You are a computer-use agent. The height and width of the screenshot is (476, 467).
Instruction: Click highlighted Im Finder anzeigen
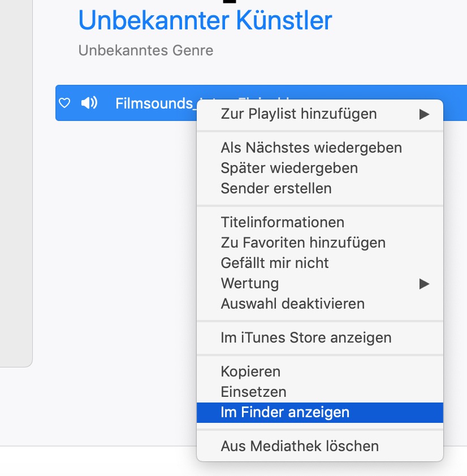pyautogui.click(x=285, y=413)
